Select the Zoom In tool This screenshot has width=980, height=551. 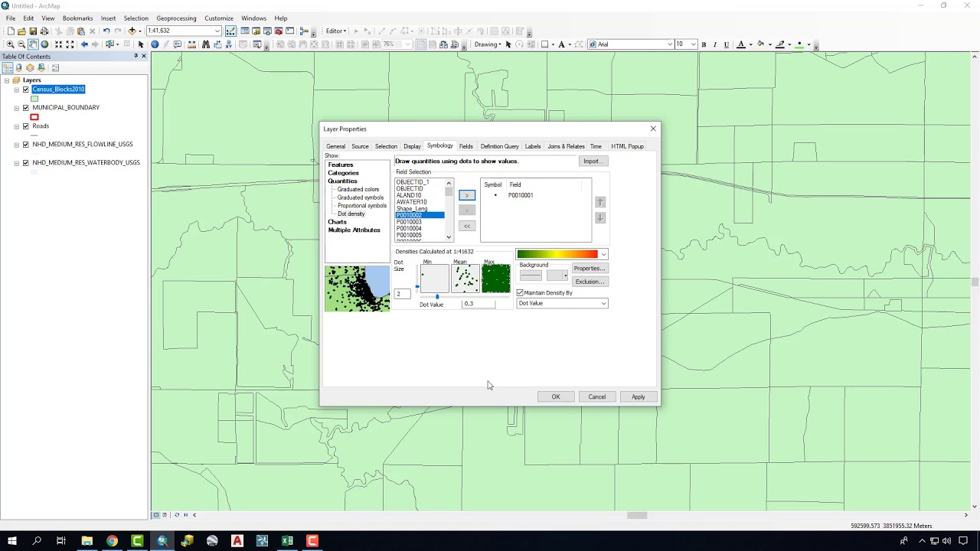tap(11, 44)
